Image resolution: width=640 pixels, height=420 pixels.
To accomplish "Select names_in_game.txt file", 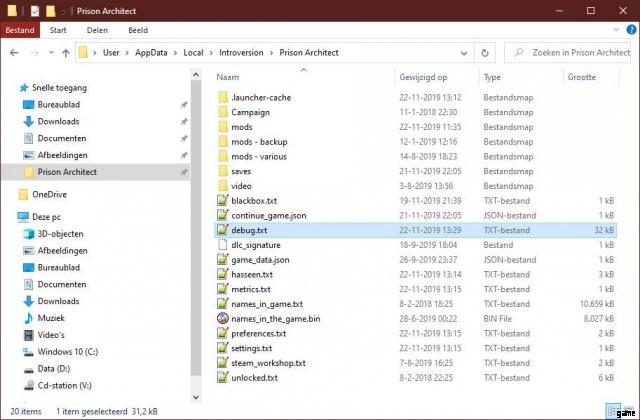I will point(267,304).
